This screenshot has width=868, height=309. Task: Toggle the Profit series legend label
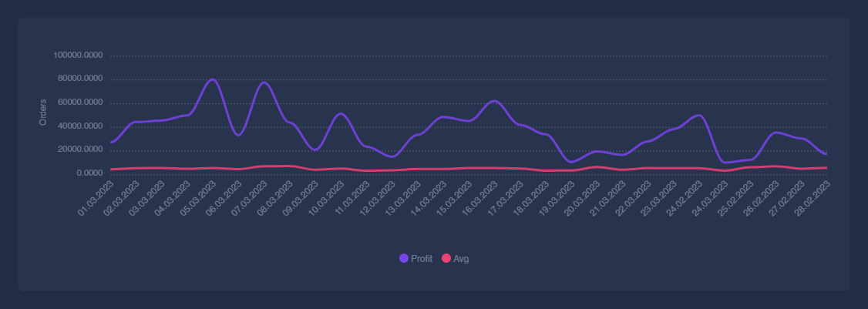pyautogui.click(x=421, y=259)
